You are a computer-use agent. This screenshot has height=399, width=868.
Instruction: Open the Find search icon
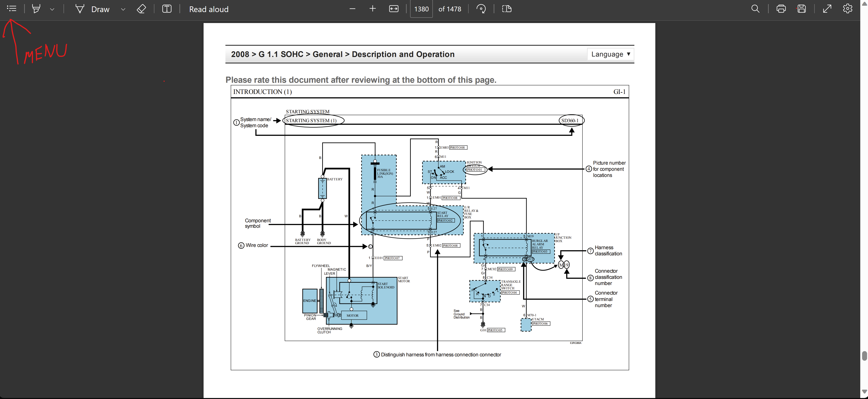pyautogui.click(x=755, y=9)
